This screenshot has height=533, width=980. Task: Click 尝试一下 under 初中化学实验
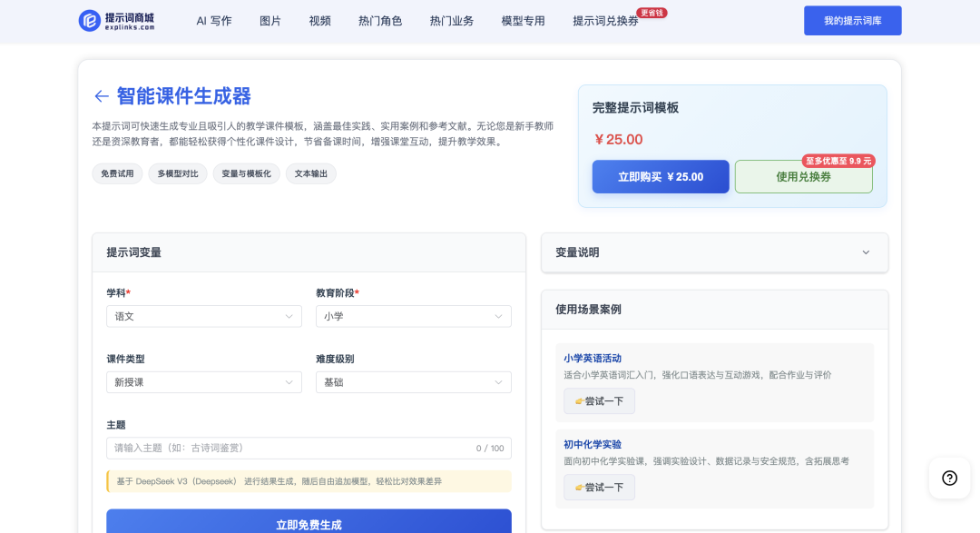[x=599, y=488]
